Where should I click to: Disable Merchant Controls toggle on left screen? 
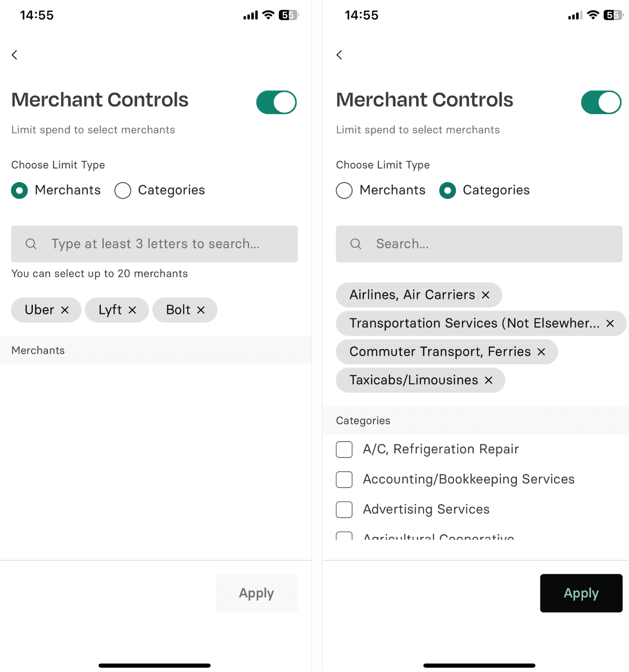pos(276,102)
